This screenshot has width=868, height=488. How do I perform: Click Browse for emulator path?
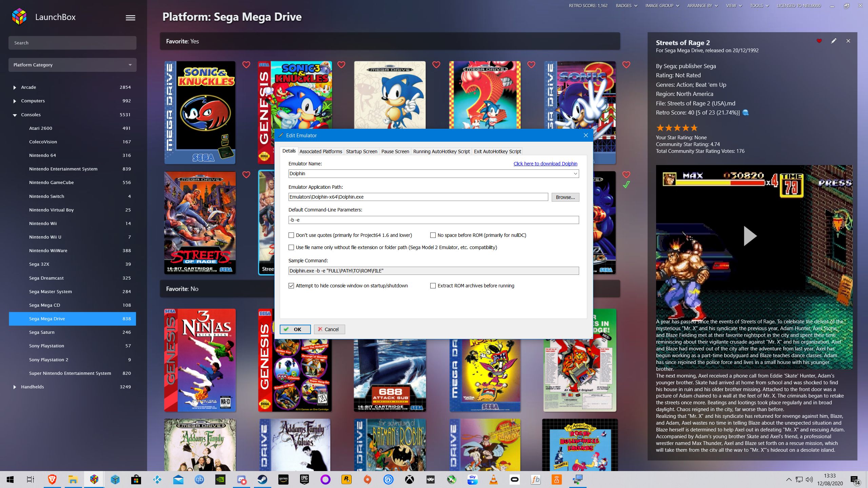pyautogui.click(x=565, y=197)
